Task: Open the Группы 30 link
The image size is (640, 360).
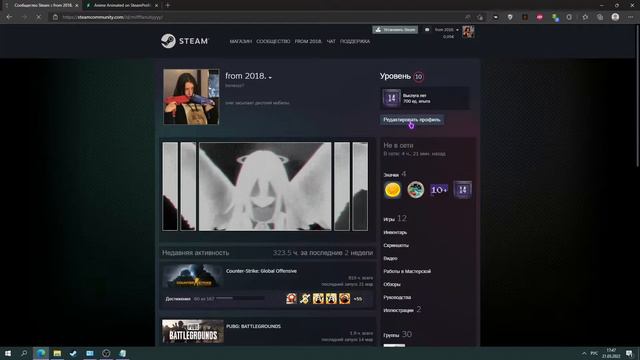Action: pyautogui.click(x=398, y=335)
